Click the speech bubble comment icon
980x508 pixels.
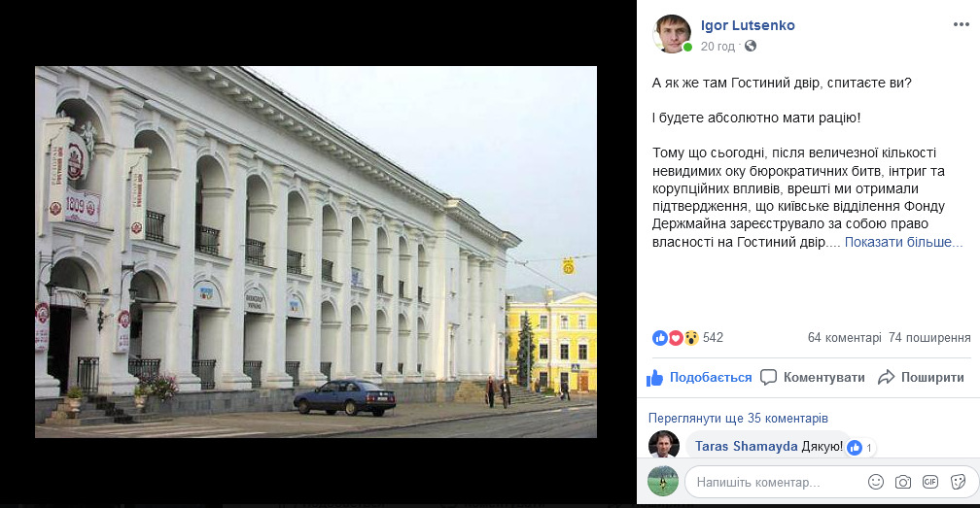pyautogui.click(x=768, y=377)
